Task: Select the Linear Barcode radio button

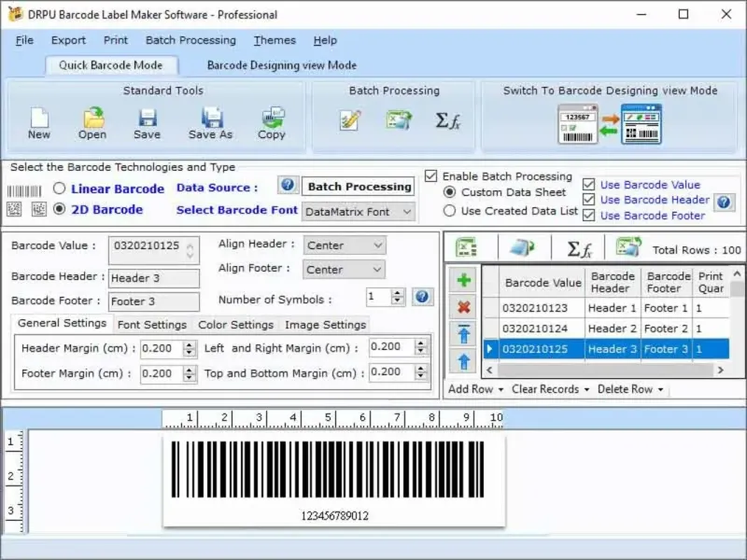Action: (59, 189)
